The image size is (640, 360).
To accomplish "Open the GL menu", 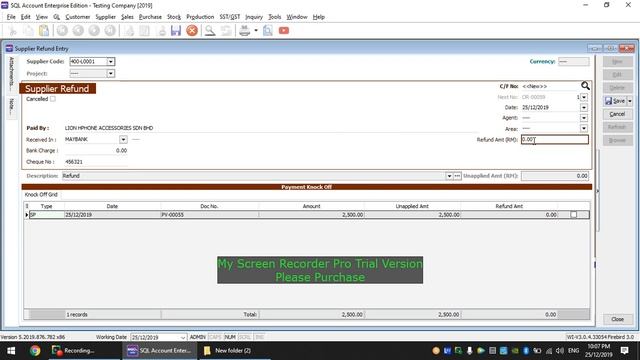I will (x=56, y=17).
